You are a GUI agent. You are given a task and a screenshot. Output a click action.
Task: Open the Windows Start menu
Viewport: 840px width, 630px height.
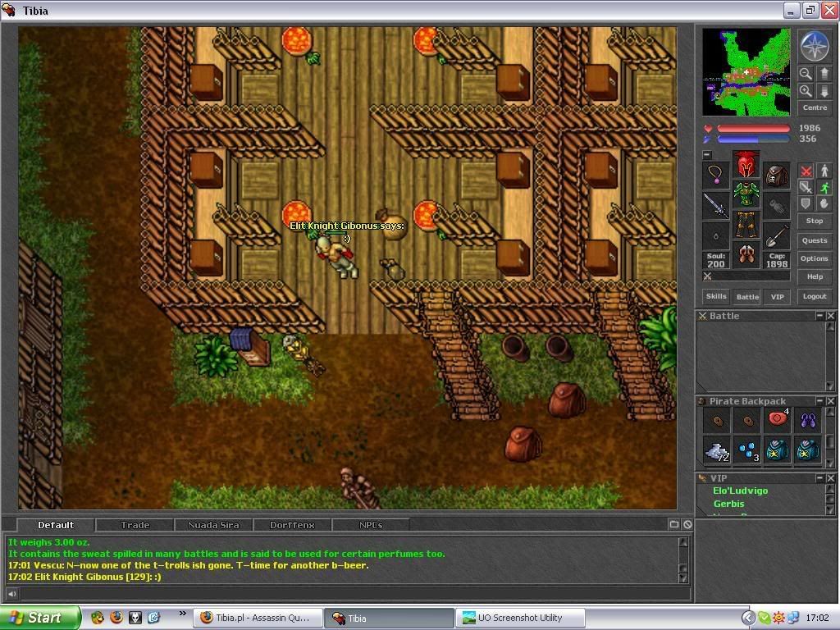tap(39, 618)
